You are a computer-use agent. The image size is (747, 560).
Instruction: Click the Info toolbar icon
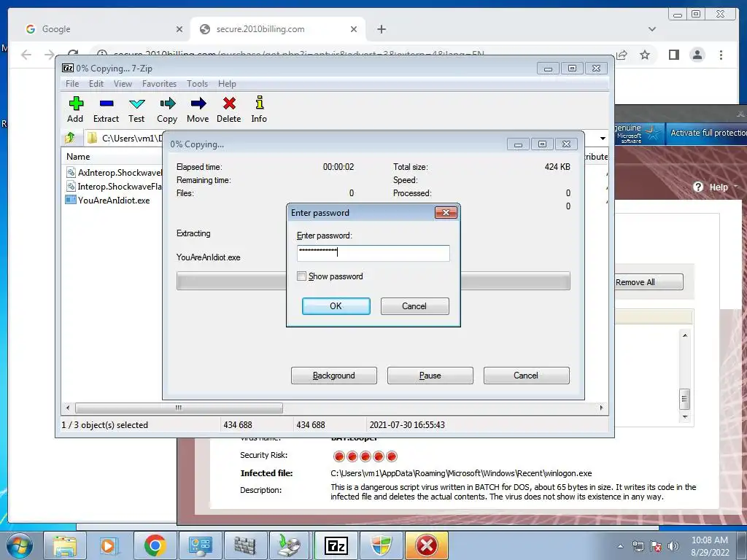coord(259,109)
